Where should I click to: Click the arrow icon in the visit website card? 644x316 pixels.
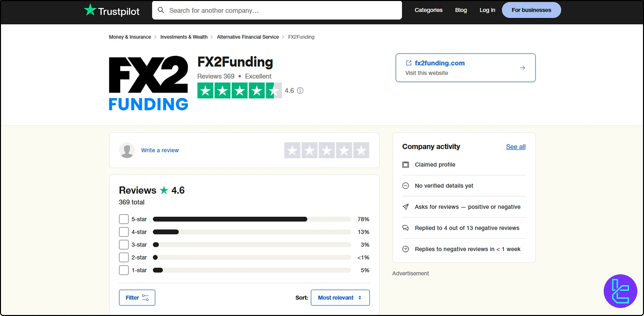[x=522, y=67]
